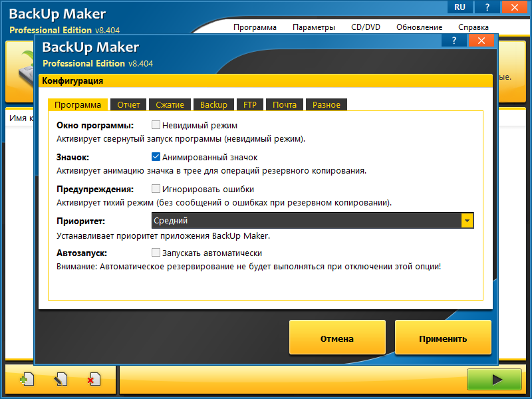Click the Приоритет: label
Screen dimensions: 532x399
coord(80,221)
